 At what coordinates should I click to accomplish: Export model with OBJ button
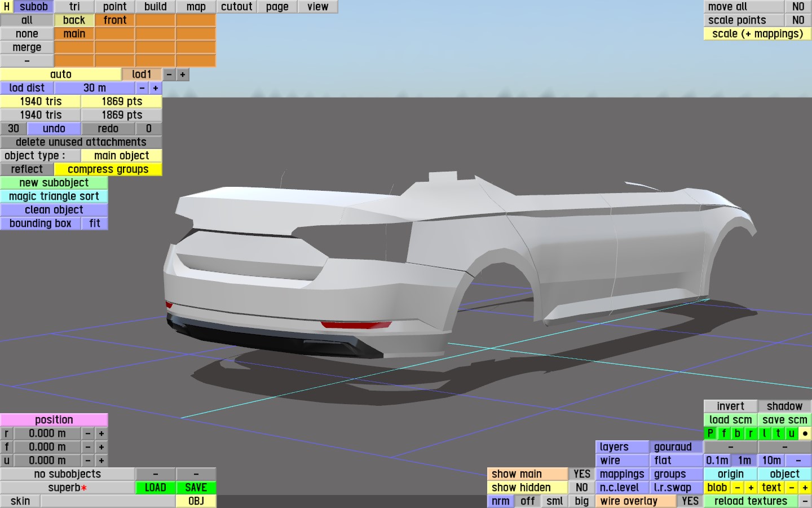(x=196, y=501)
